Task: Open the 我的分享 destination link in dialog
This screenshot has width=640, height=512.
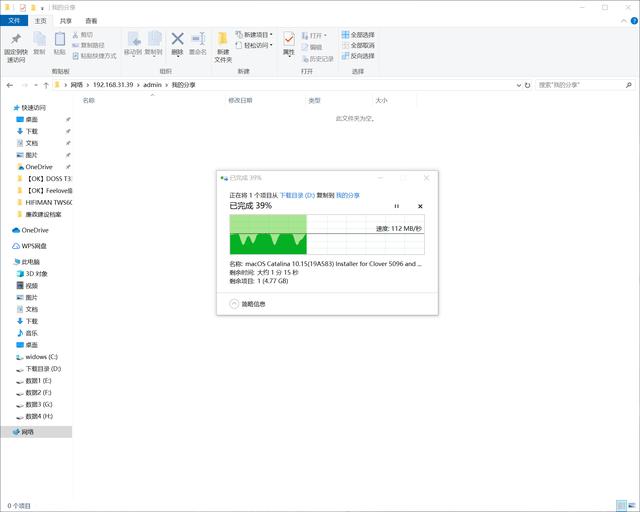Action: pyautogui.click(x=347, y=195)
